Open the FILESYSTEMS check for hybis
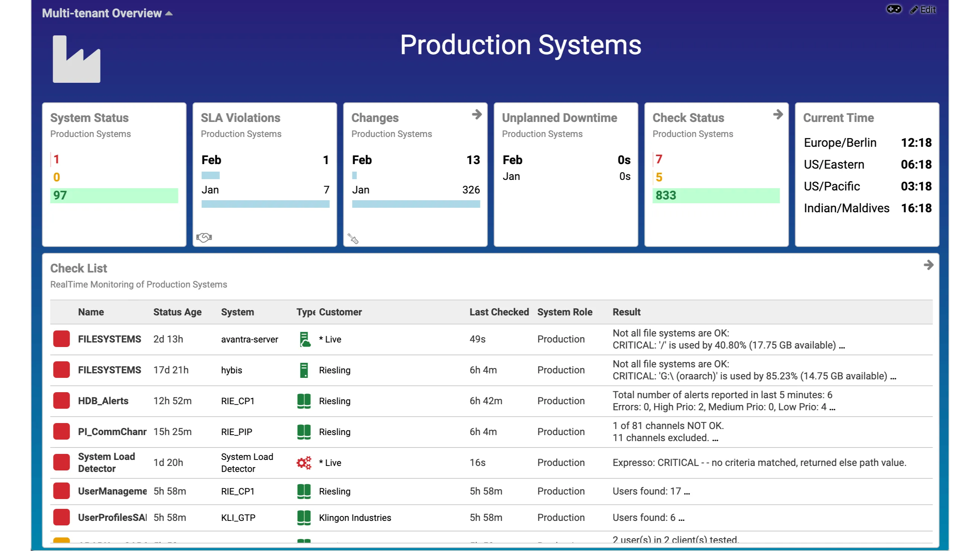Screen dimensions: 980x551 click(x=109, y=370)
